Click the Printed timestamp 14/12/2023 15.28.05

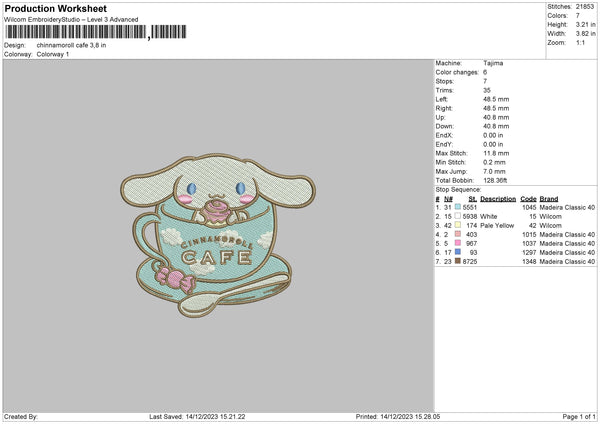[x=410, y=417]
